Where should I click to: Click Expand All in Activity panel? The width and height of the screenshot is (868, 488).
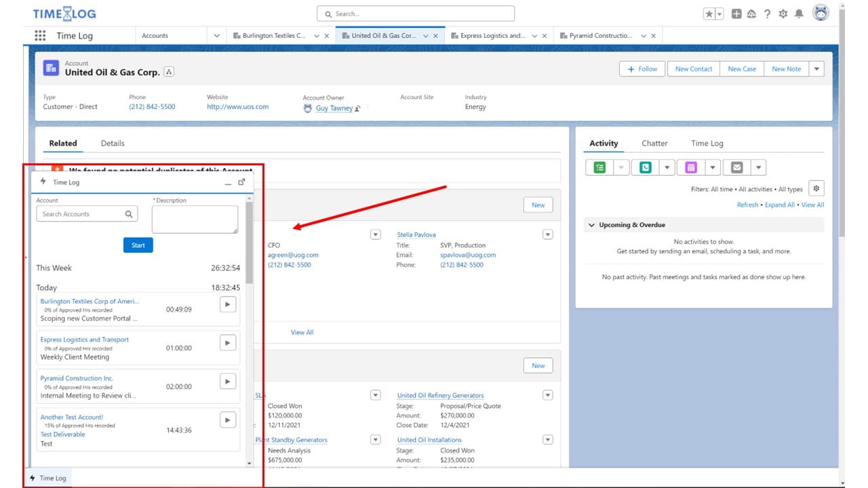[x=780, y=205]
